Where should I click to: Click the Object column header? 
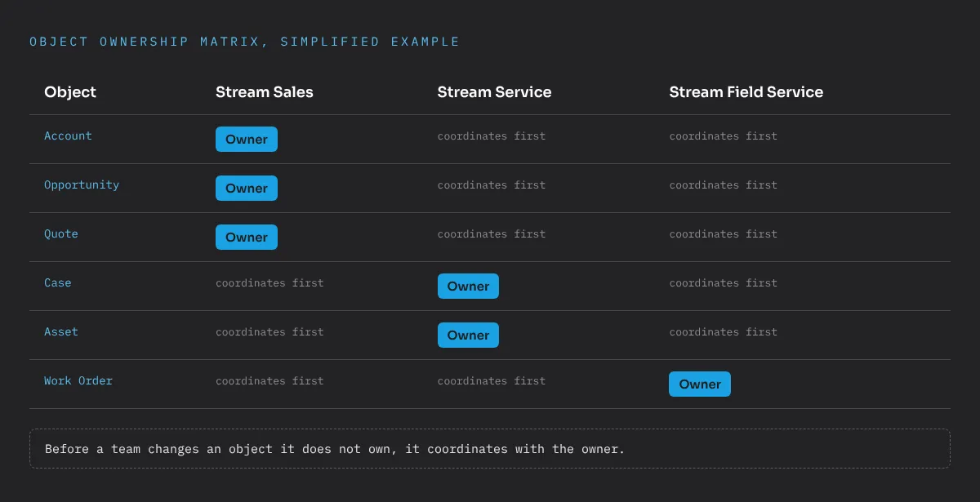70,92
